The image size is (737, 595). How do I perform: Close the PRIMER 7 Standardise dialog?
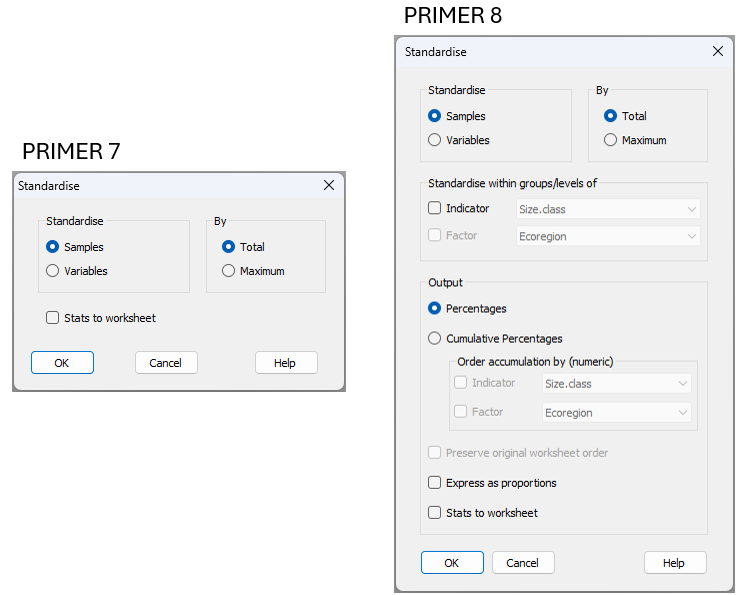(x=329, y=185)
